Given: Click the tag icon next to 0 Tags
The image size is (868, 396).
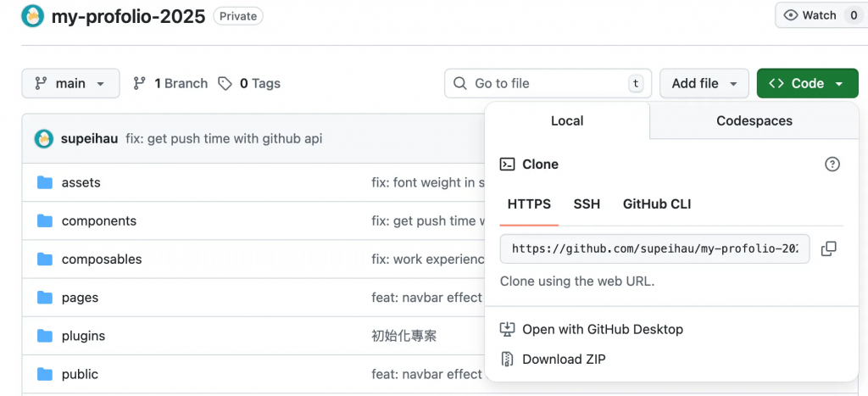Looking at the screenshot, I should pos(225,83).
